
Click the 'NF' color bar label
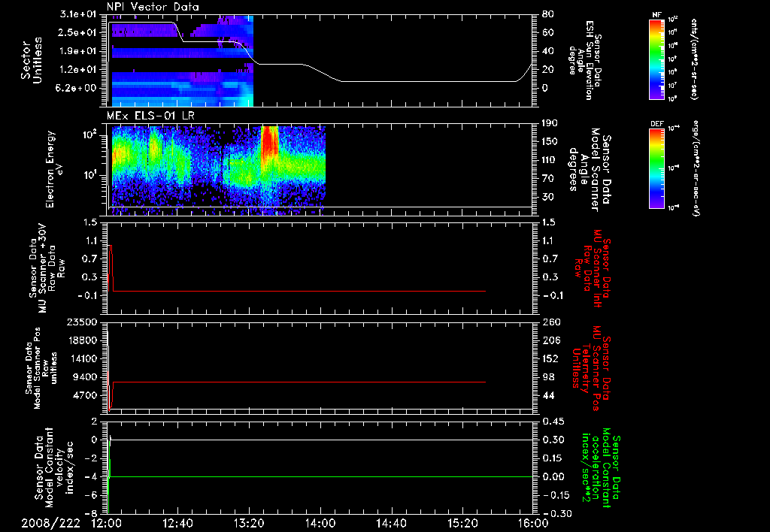tap(656, 15)
